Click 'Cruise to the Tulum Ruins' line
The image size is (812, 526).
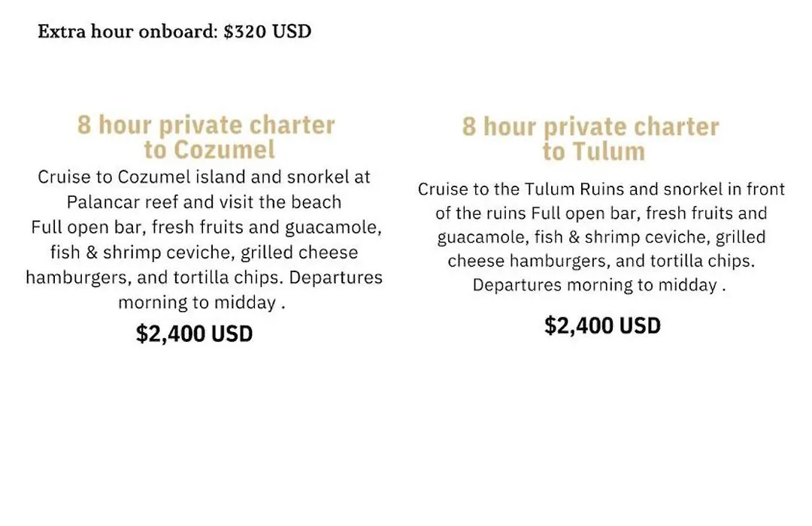601,189
